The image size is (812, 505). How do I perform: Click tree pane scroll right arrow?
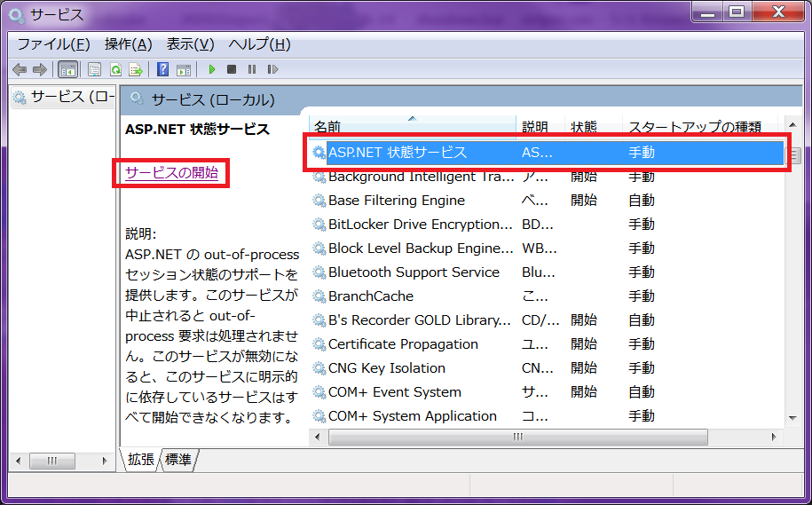[105, 461]
